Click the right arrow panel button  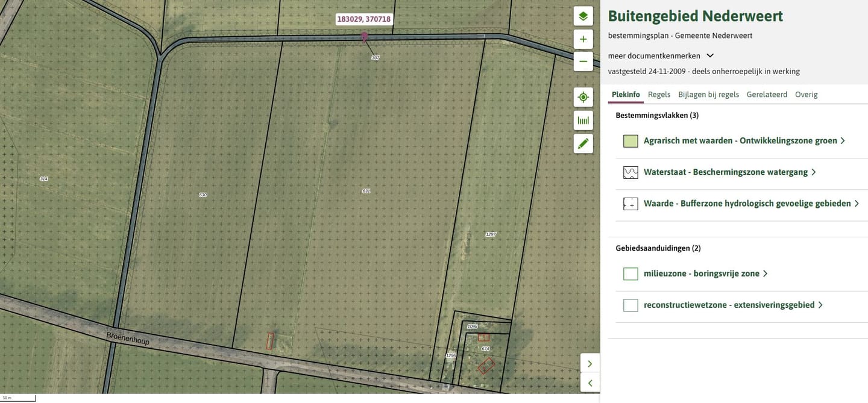(x=590, y=363)
